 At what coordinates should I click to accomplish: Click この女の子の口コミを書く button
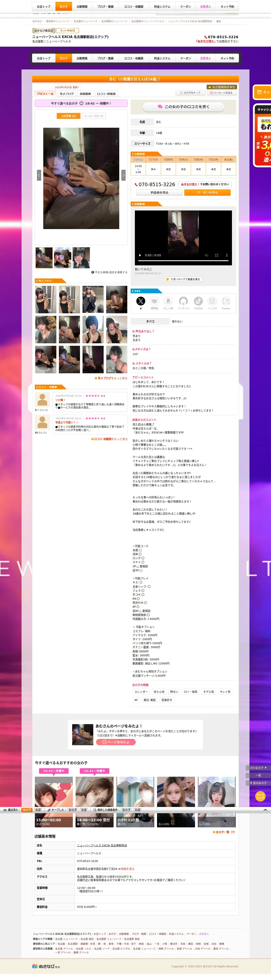[183, 107]
